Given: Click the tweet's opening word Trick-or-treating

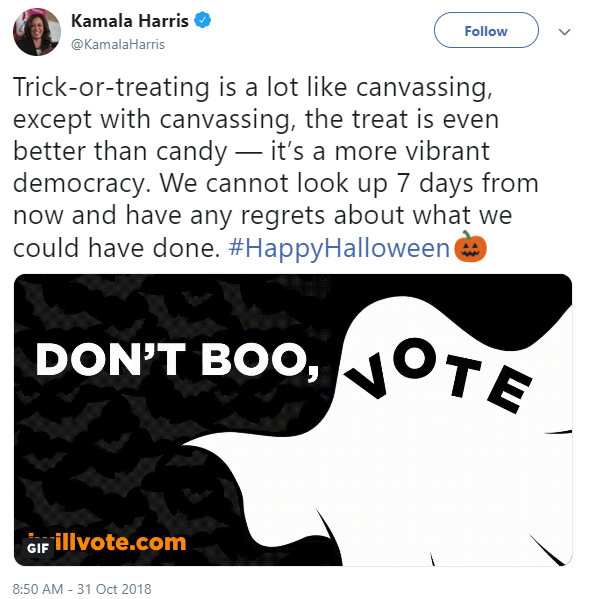Looking at the screenshot, I should point(111,87).
